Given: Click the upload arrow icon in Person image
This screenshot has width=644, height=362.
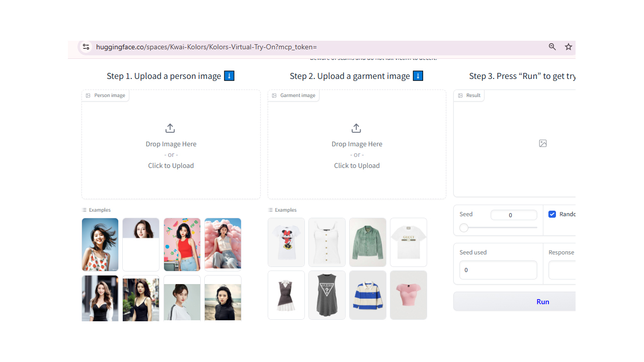Looking at the screenshot, I should click(170, 128).
